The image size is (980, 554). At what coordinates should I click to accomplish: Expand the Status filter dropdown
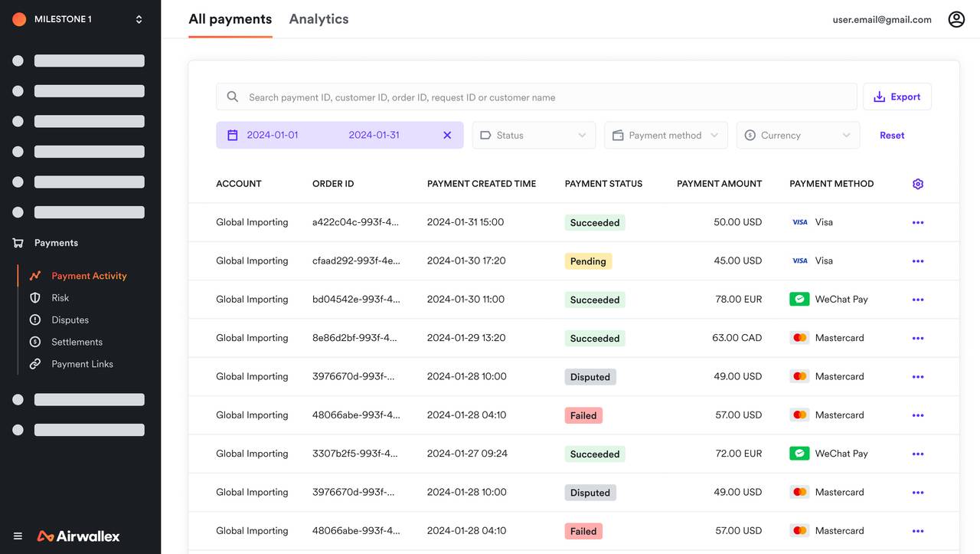534,135
